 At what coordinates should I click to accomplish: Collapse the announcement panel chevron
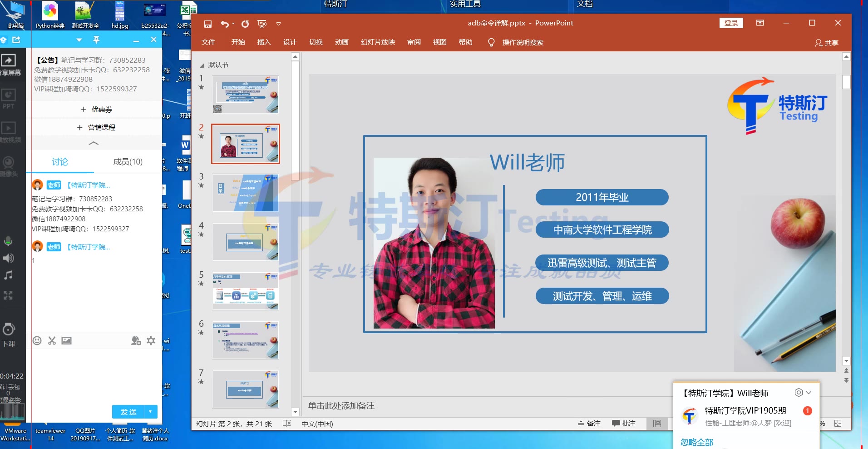coord(94,143)
